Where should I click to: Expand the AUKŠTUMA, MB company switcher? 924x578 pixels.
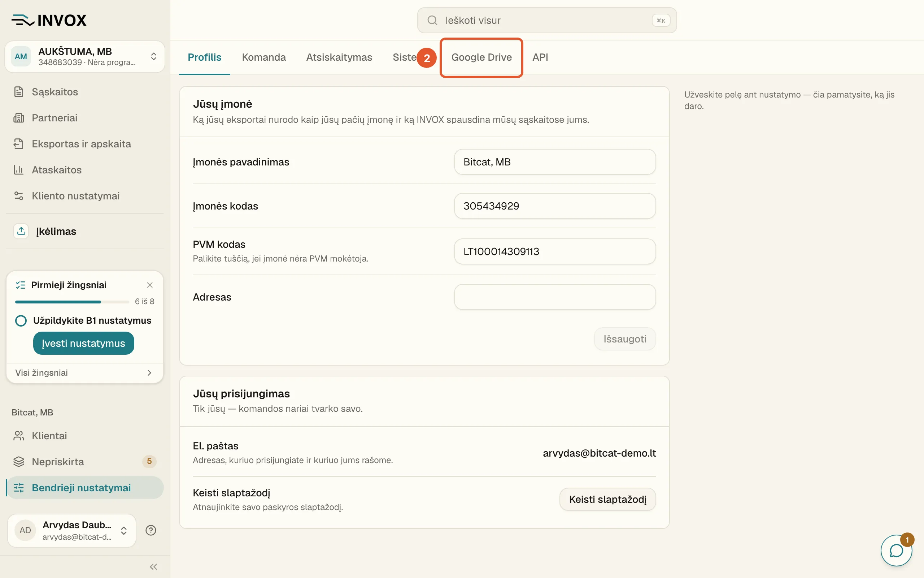(85, 57)
